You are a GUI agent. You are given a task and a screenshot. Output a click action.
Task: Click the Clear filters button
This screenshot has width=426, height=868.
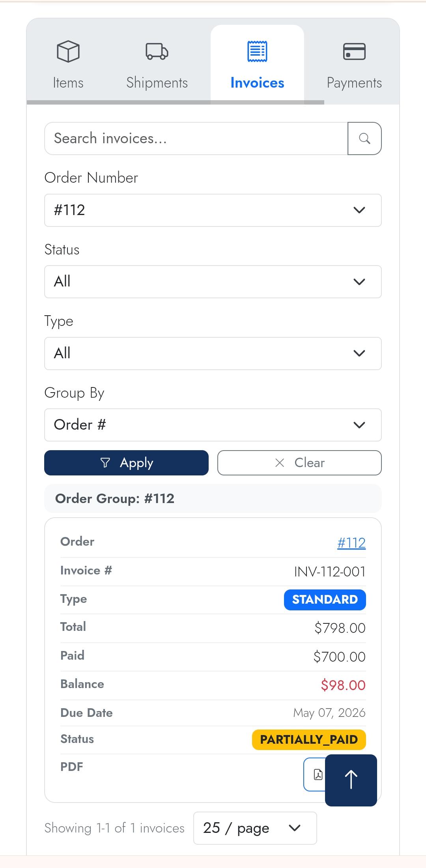click(x=299, y=462)
